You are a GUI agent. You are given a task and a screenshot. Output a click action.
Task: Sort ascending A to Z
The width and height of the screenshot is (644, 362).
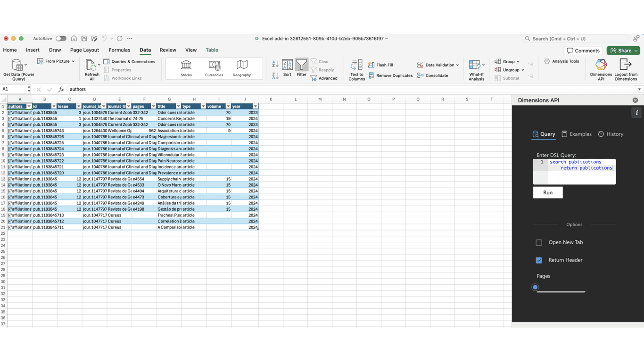coord(275,64)
